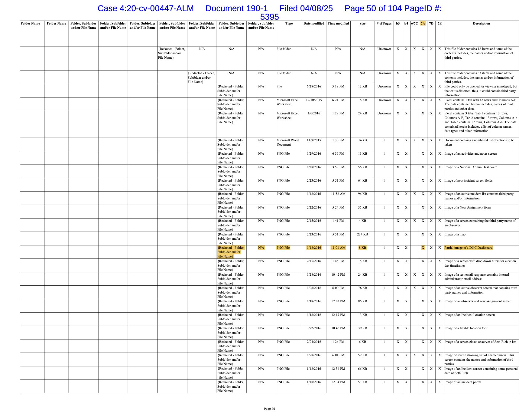The height and width of the screenshot is (414, 532).
Task: Click date cell '11/9/2015'
Action: pyautogui.click(x=314, y=140)
